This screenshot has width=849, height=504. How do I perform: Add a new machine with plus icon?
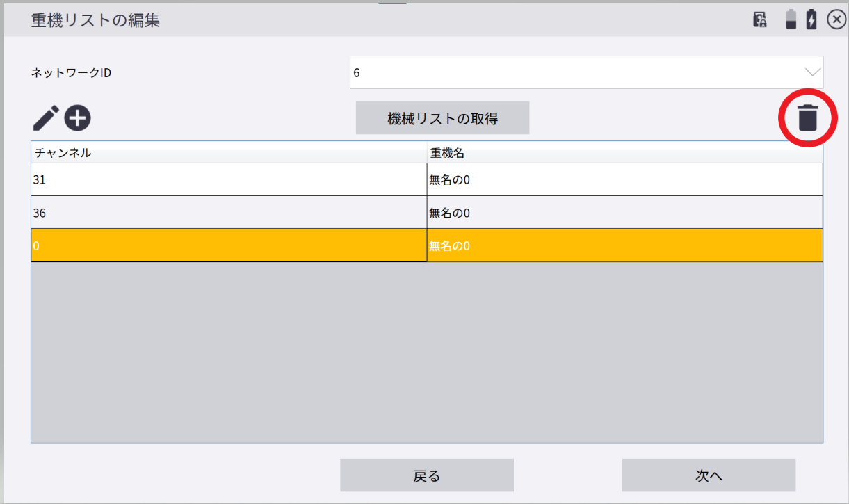[x=78, y=119]
